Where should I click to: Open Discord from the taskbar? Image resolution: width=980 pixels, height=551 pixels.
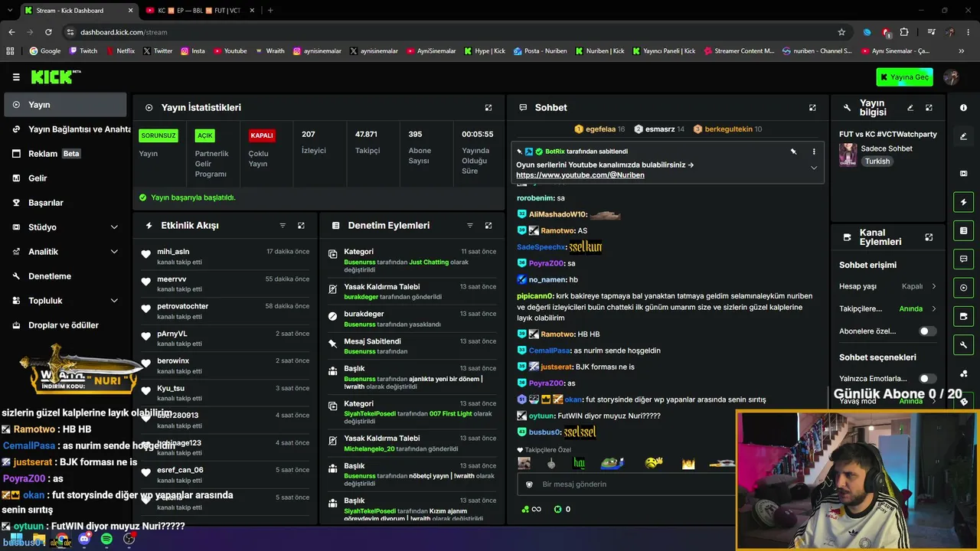[84, 540]
